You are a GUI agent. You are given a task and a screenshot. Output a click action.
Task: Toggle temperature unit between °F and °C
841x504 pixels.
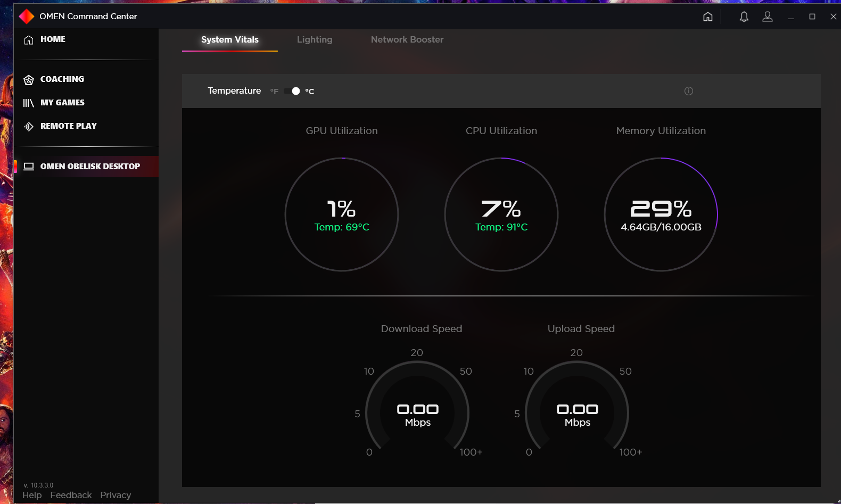point(292,91)
